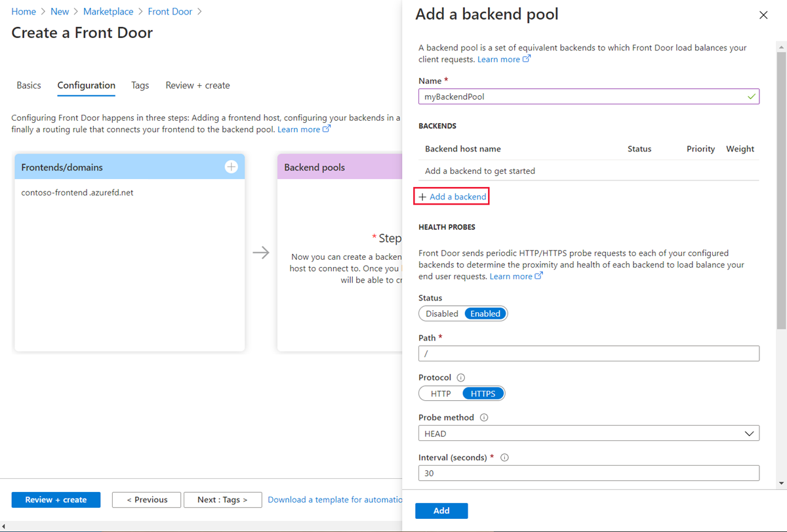
Task: Set Status to Disabled
Action: coord(441,313)
